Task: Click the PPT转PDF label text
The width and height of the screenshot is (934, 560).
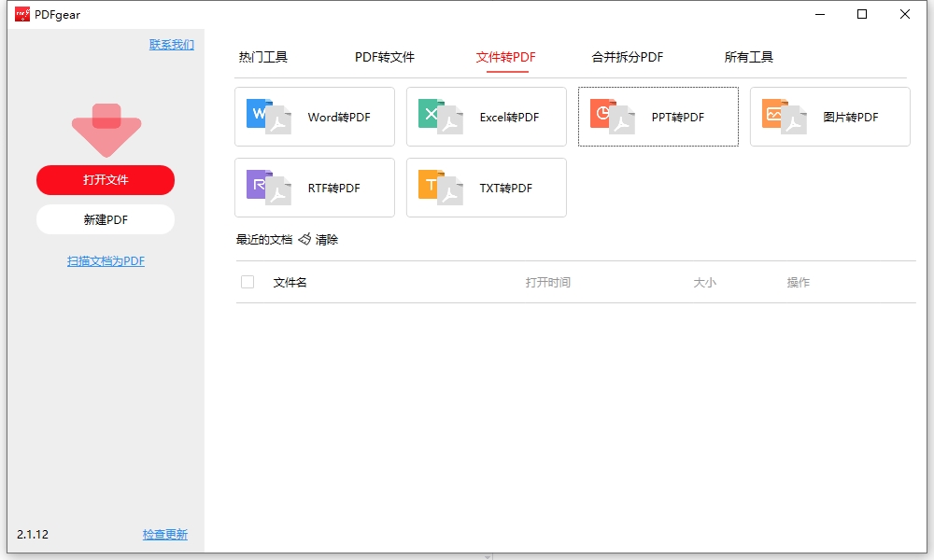Action: pos(678,118)
